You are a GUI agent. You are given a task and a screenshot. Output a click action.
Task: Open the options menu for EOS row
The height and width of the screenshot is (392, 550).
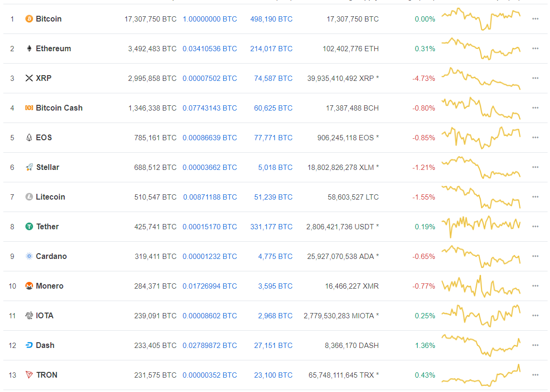535,138
